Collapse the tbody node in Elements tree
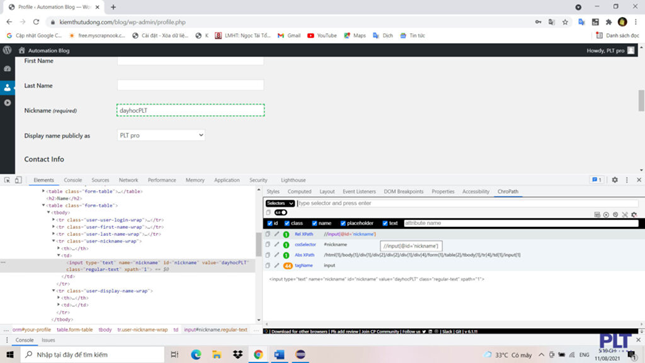This screenshot has height=363, width=645. point(49,212)
